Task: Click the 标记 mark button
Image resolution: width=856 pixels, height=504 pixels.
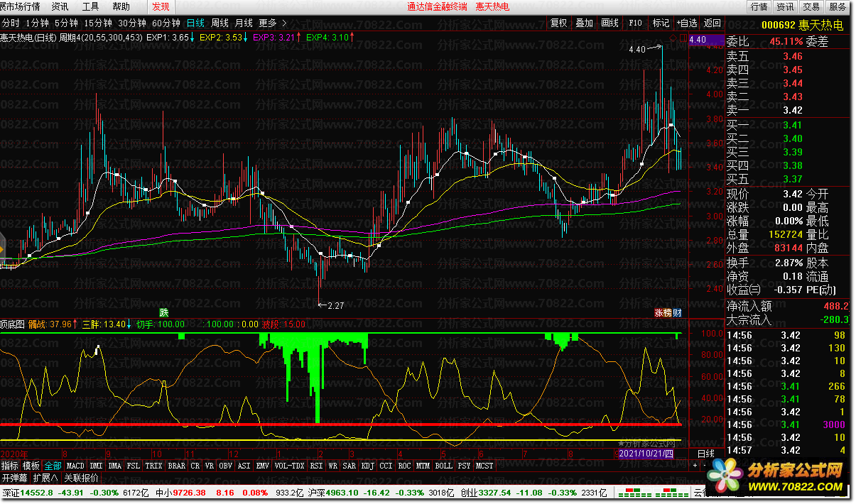Action: (661, 23)
